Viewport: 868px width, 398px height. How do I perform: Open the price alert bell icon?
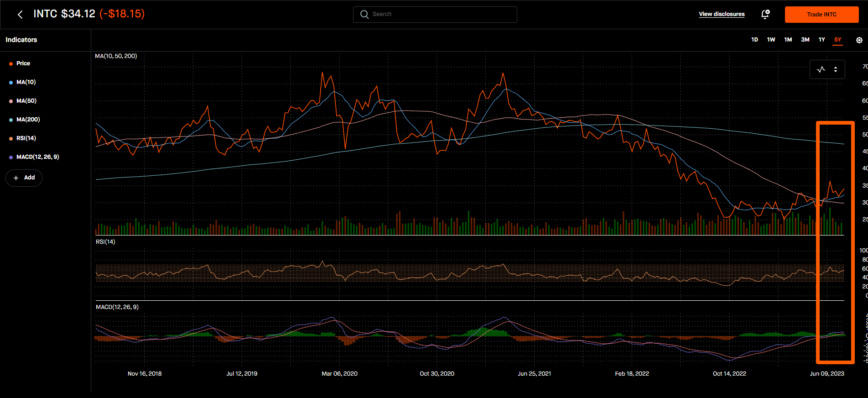pyautogui.click(x=765, y=14)
